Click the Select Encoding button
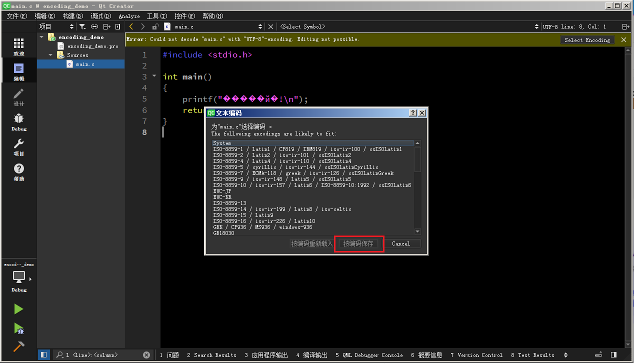Viewport: 634px width, 364px height. tap(587, 39)
